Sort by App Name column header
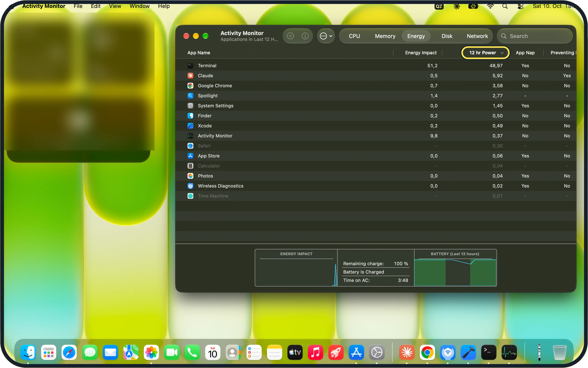 pyautogui.click(x=199, y=53)
